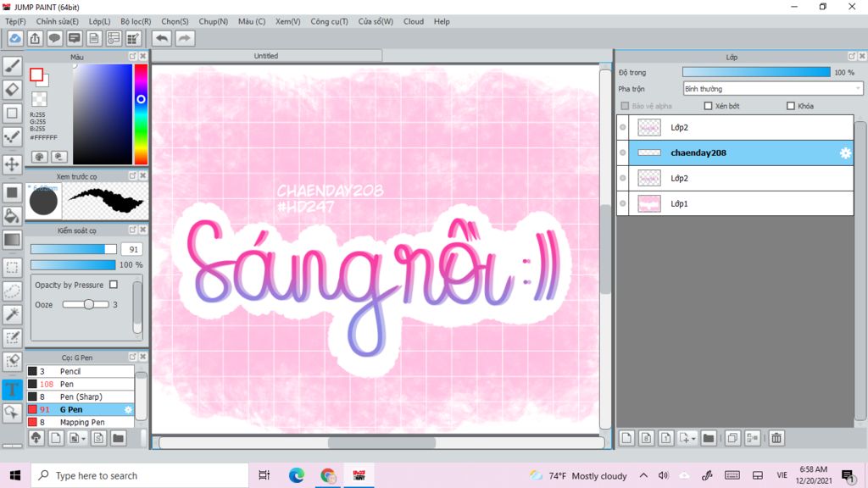Open the Chỉnh sửa(E) menu

[x=57, y=21]
